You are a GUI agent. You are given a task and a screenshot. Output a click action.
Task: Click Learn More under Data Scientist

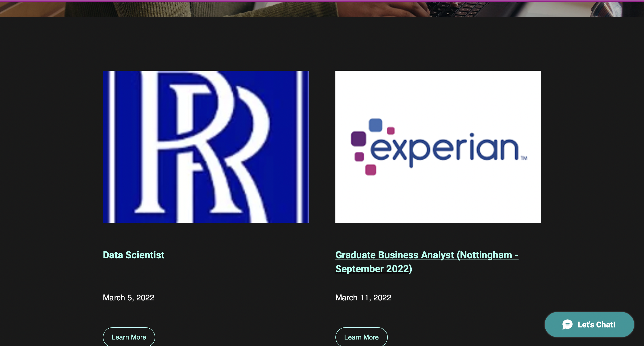tap(129, 337)
